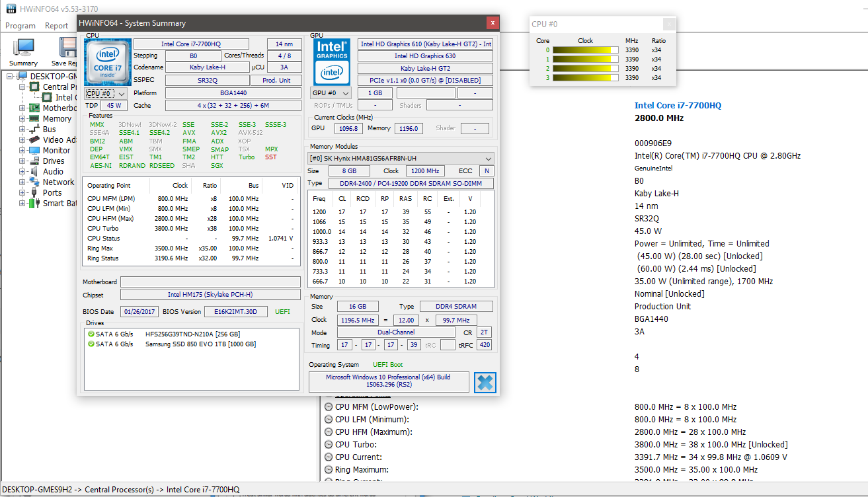The width and height of the screenshot is (868, 497).
Task: Select the Central Processor(s) chip icon in the tree
Action: point(35,87)
